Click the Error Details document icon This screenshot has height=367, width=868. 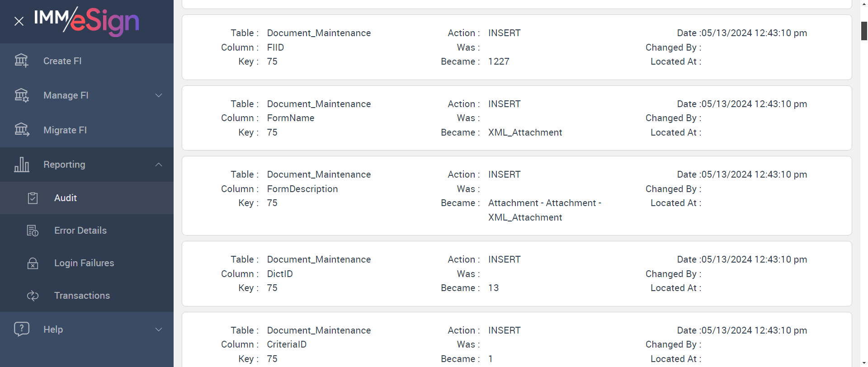tap(33, 231)
